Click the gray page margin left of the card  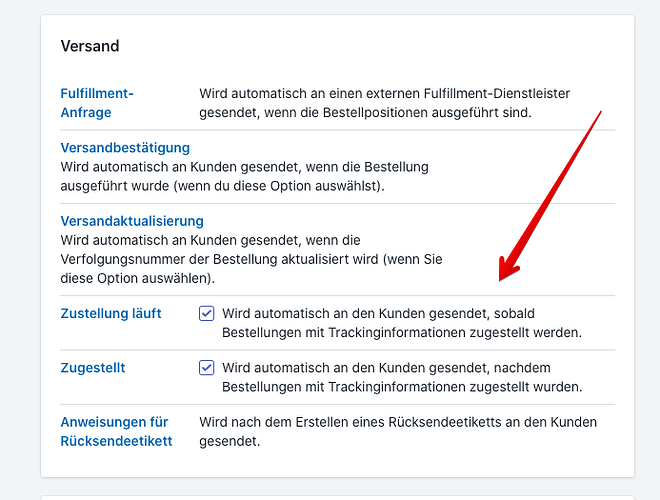[x=20, y=250]
